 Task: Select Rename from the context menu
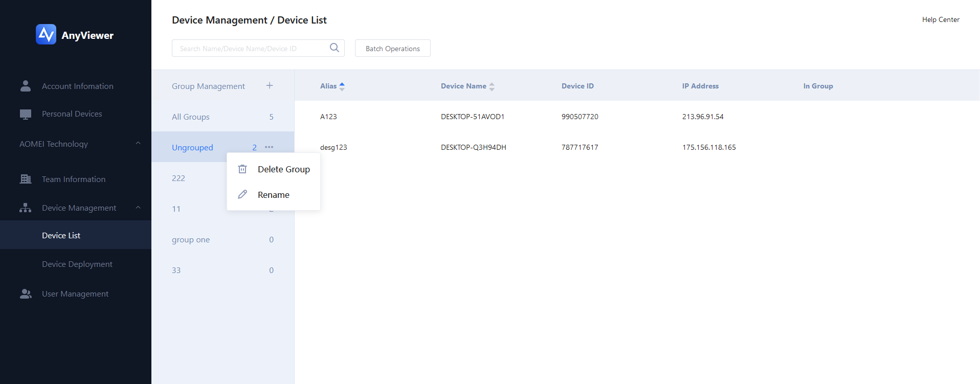[x=273, y=195]
